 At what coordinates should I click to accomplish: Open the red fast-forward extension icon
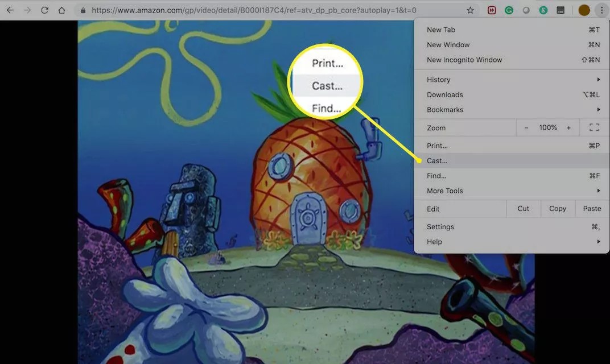pos(492,10)
